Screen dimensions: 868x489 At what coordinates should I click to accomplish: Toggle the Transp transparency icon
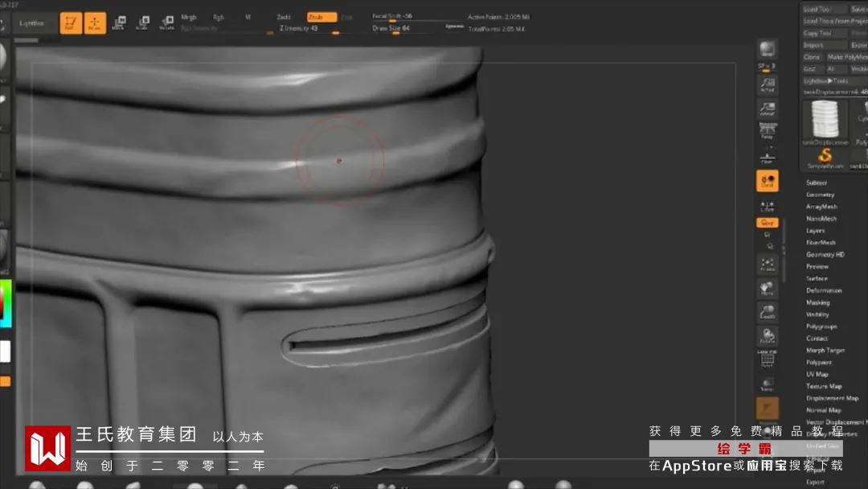[x=768, y=384]
